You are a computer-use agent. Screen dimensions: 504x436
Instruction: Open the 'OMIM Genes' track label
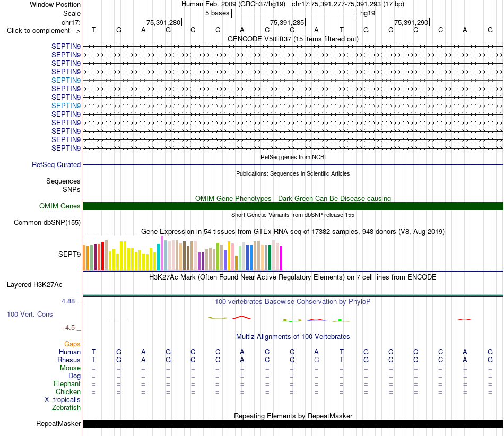click(x=59, y=206)
